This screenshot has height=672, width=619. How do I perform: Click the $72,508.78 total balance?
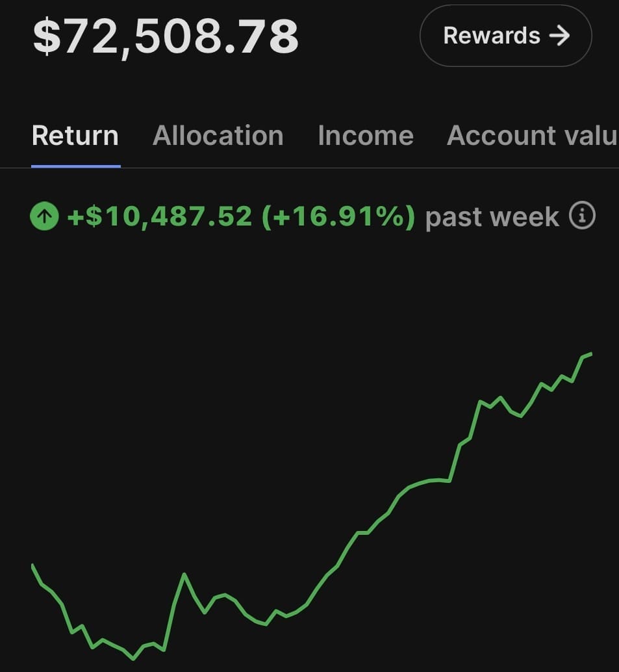point(166,36)
